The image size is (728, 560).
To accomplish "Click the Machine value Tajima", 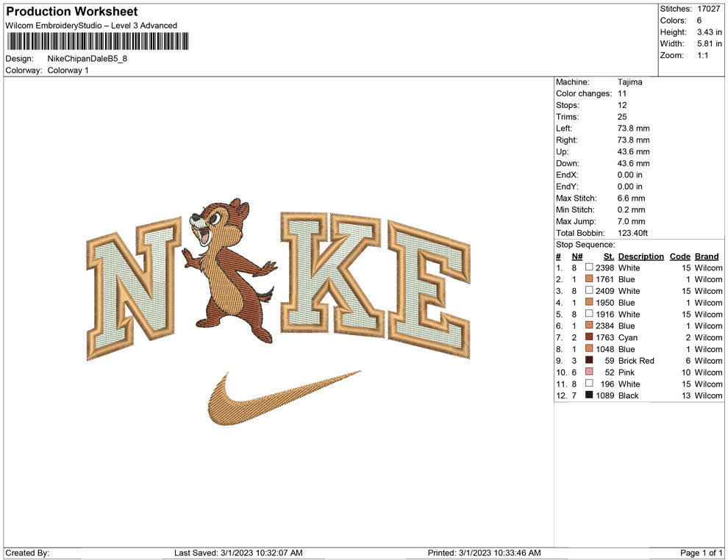I will 629,82.
